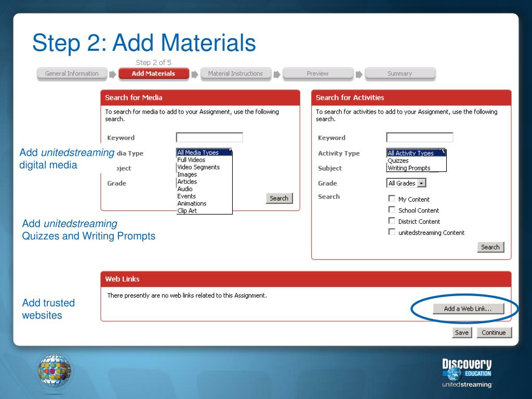Go to Material Instructions step
Image resolution: width=532 pixels, height=399 pixels.
tap(235, 74)
